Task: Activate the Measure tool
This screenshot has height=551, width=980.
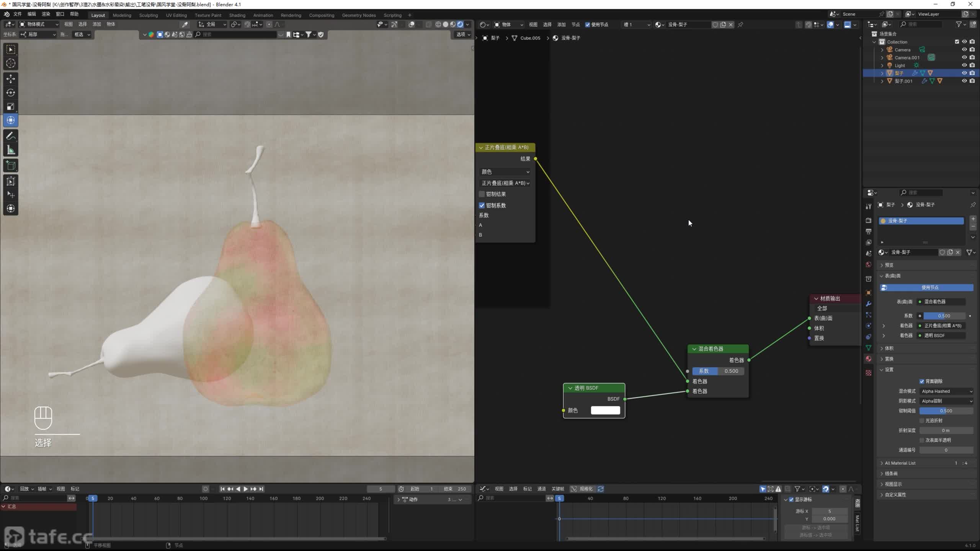Action: pos(11,150)
